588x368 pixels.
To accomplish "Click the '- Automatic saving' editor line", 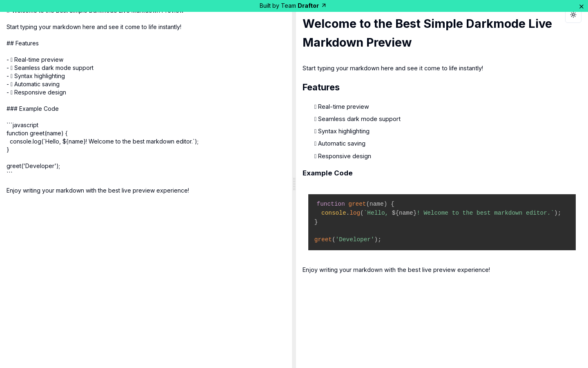I will click(x=33, y=84).
